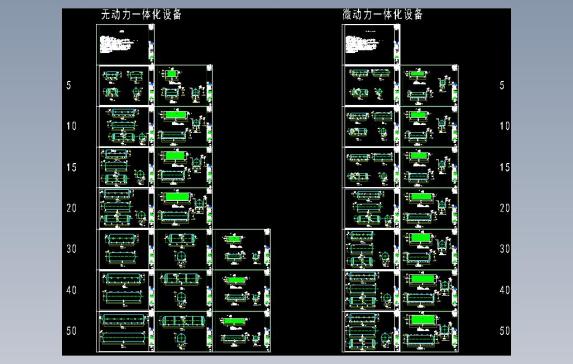573x364 pixels.
Task: Select the right-side row label 40
Action: tap(505, 290)
